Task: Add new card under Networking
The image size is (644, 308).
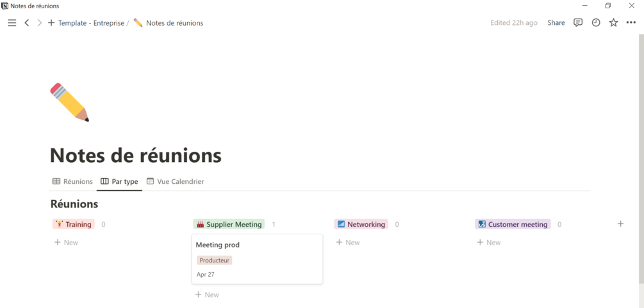Action: [348, 243]
